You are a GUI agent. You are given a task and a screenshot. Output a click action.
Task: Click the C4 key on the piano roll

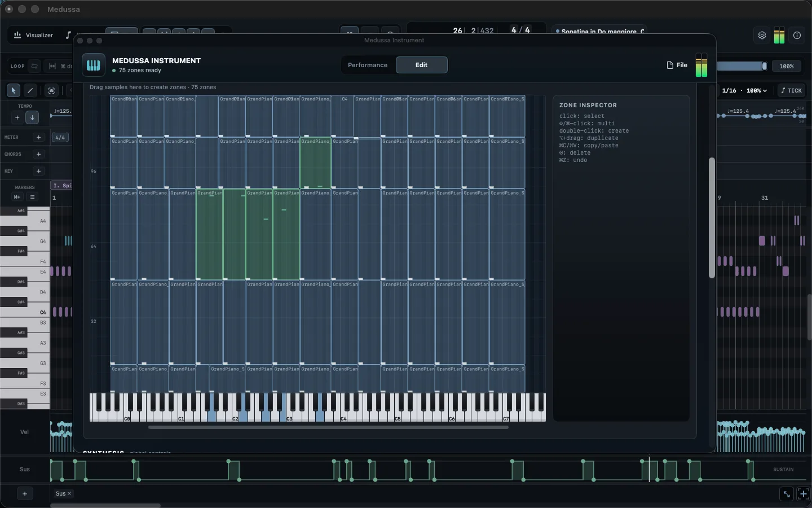25,312
